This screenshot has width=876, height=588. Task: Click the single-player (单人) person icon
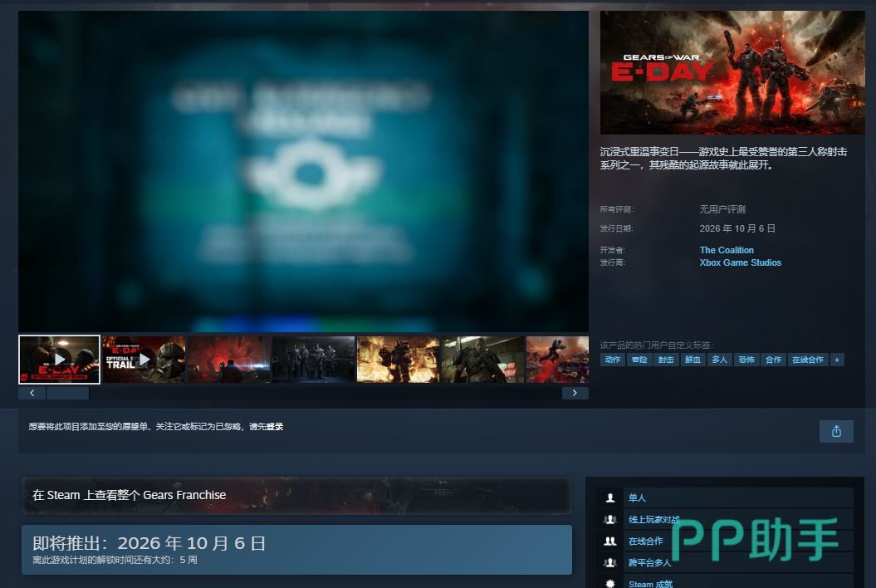coord(610,497)
